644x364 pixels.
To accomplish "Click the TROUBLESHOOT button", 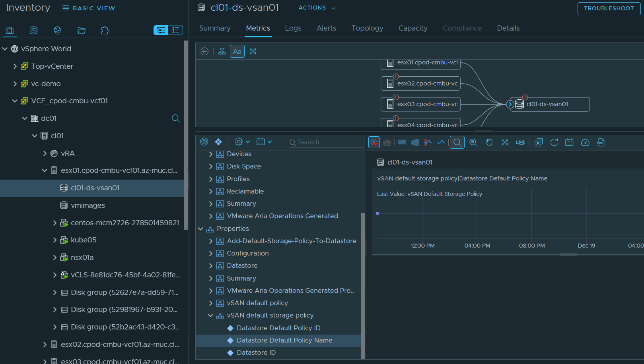I will pos(609,8).
